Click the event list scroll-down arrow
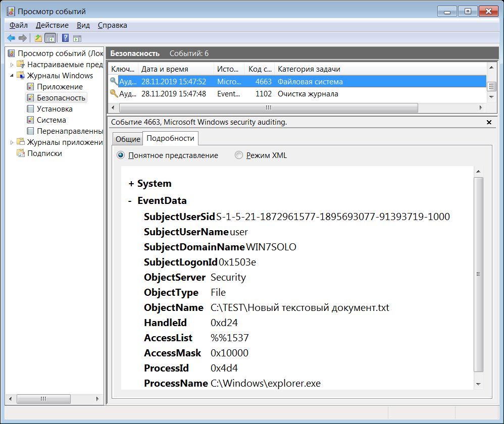 click(x=491, y=97)
